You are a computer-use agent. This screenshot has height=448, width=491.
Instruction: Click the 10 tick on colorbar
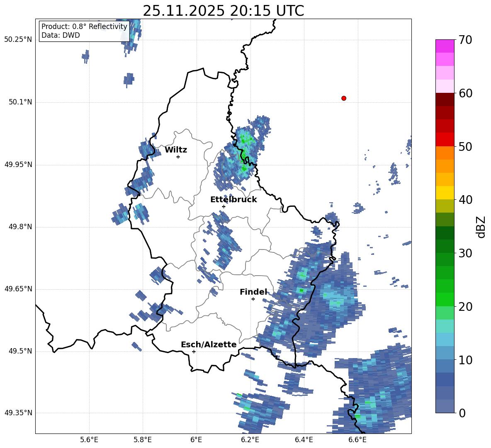(465, 360)
